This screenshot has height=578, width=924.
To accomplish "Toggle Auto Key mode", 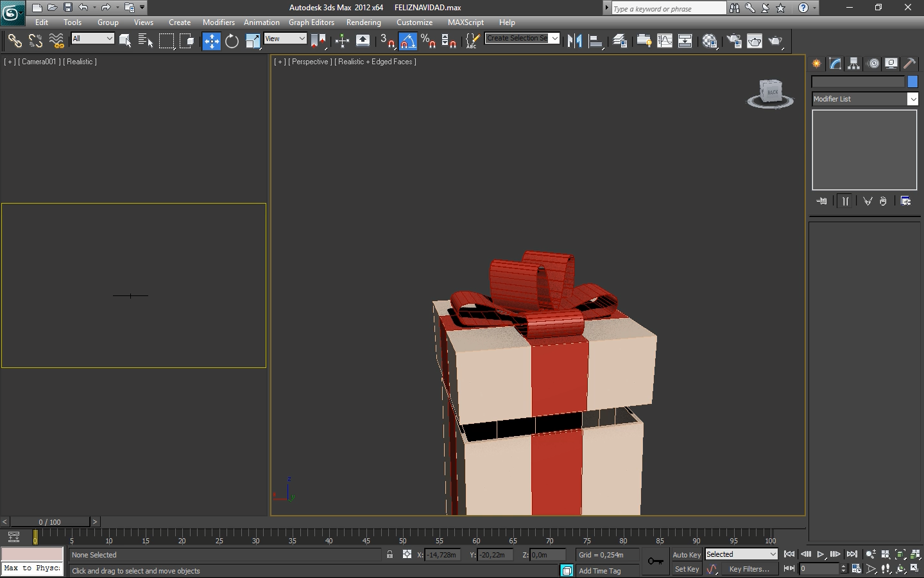I will [x=687, y=555].
